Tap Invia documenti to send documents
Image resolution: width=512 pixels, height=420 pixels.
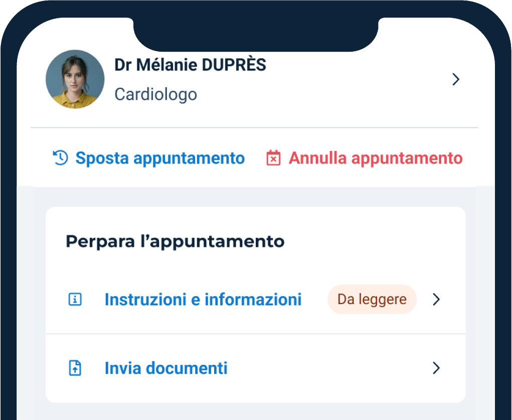tap(166, 368)
